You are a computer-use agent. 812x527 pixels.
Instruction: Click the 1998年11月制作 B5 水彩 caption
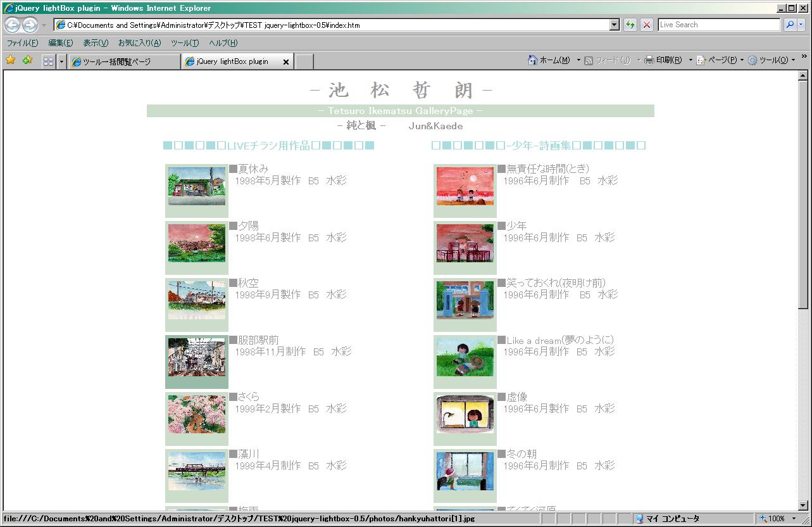click(294, 352)
